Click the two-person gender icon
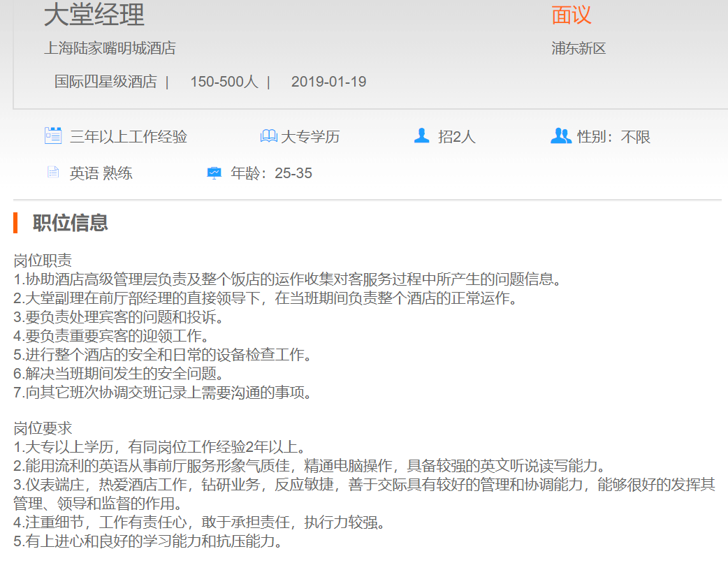 (x=560, y=136)
